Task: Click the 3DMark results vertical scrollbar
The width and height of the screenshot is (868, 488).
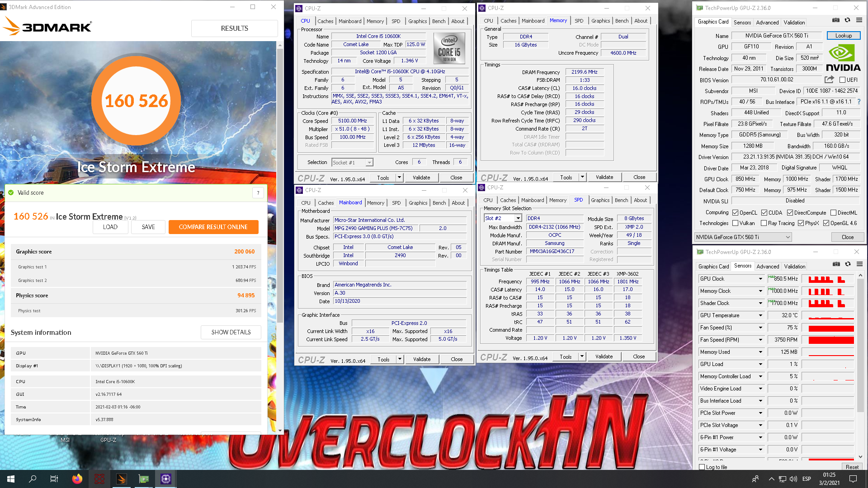Action: [280, 185]
